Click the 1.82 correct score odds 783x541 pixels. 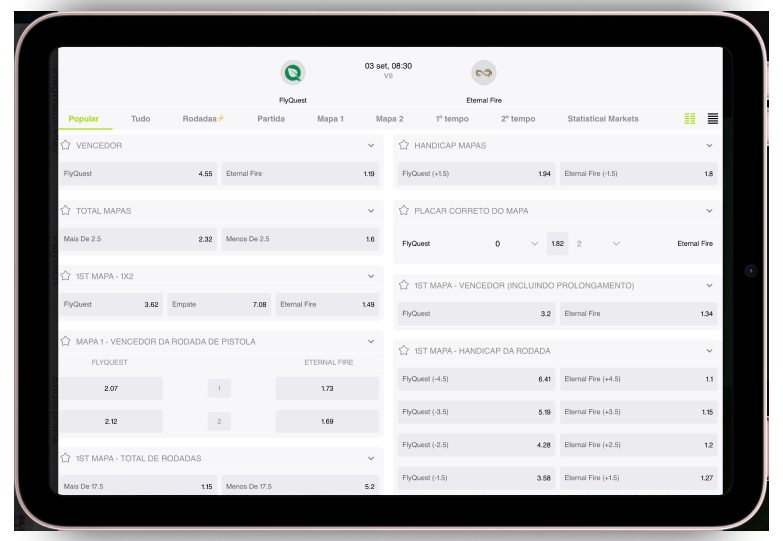557,244
